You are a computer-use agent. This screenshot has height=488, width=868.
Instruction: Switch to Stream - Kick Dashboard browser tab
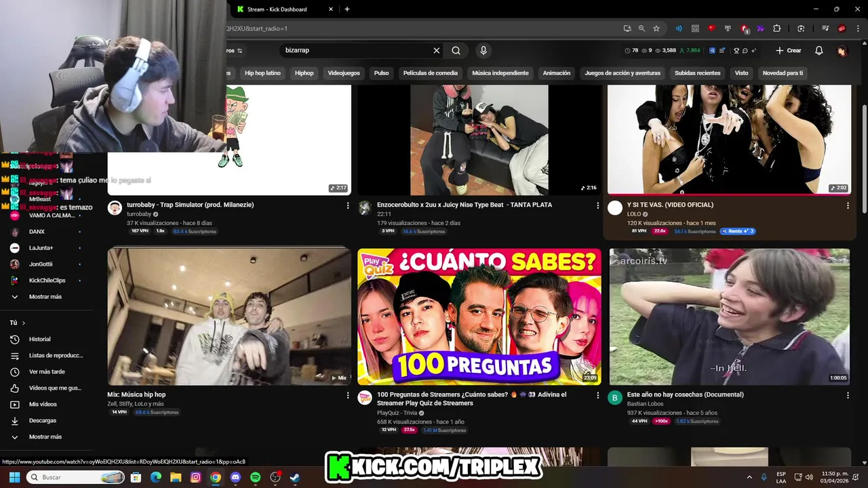283,9
